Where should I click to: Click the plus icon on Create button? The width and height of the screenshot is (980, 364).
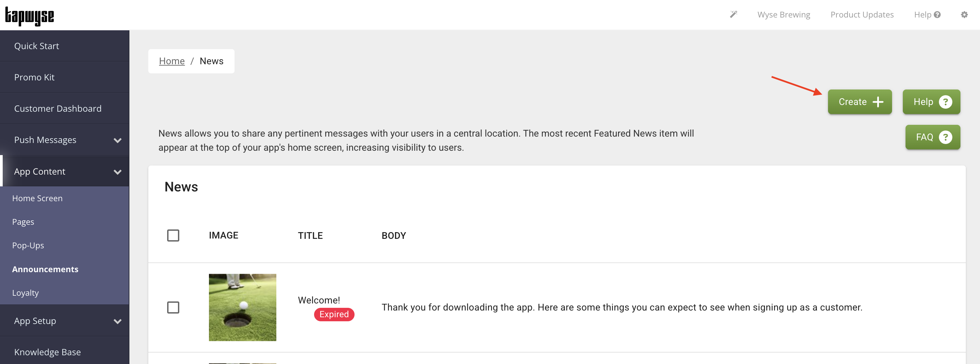(878, 102)
